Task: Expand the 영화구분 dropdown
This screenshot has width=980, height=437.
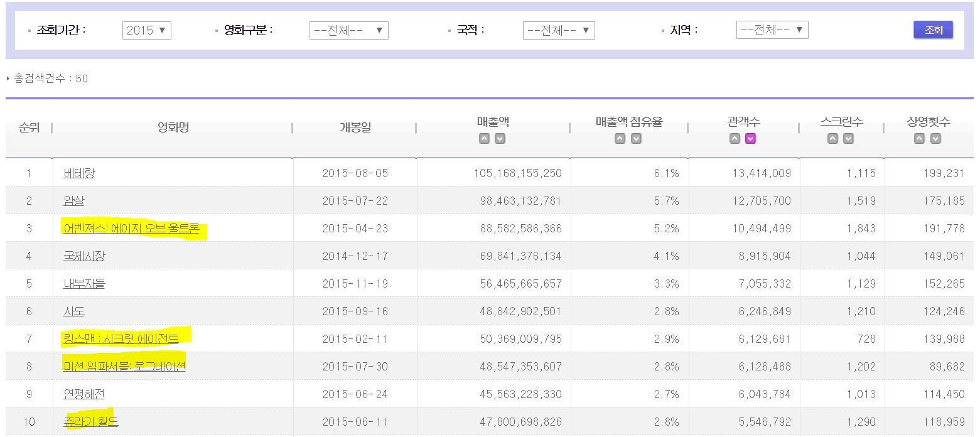Action: 348,30
